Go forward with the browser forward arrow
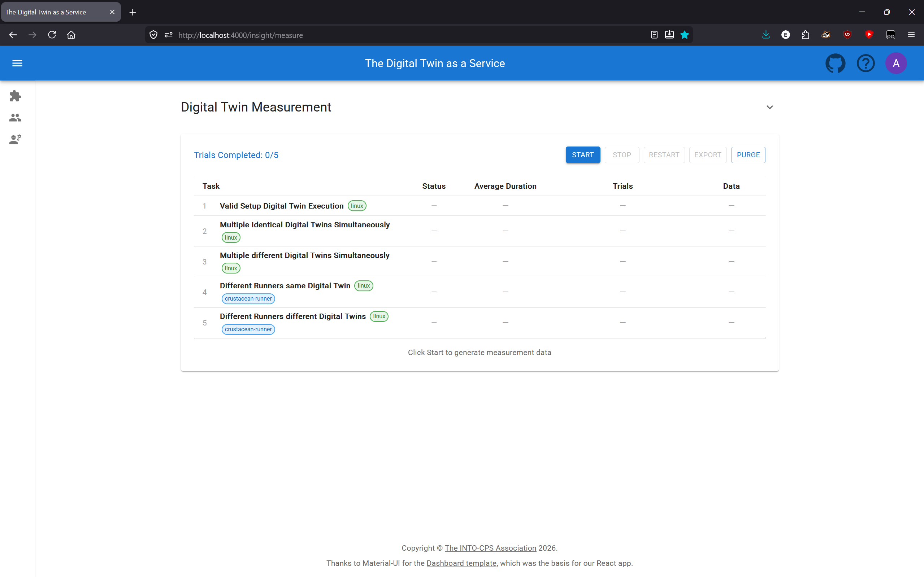Image resolution: width=924 pixels, height=577 pixels. (x=32, y=35)
